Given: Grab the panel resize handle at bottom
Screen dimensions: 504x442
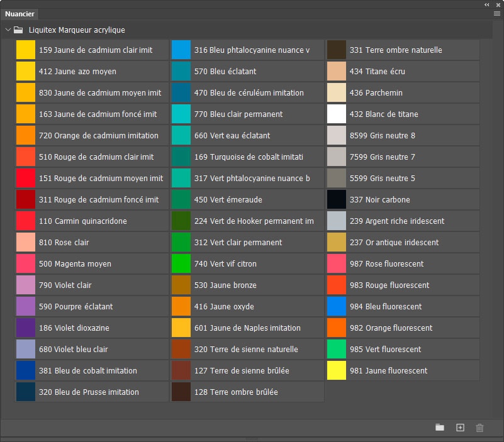Looking at the screenshot, I should tap(252, 439).
